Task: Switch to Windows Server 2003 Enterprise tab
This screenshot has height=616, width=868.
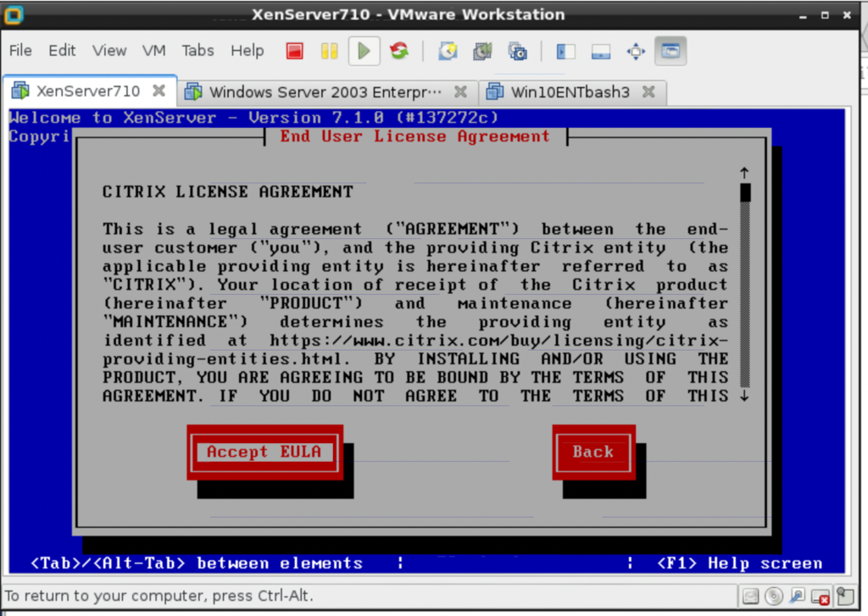Action: 328,92
